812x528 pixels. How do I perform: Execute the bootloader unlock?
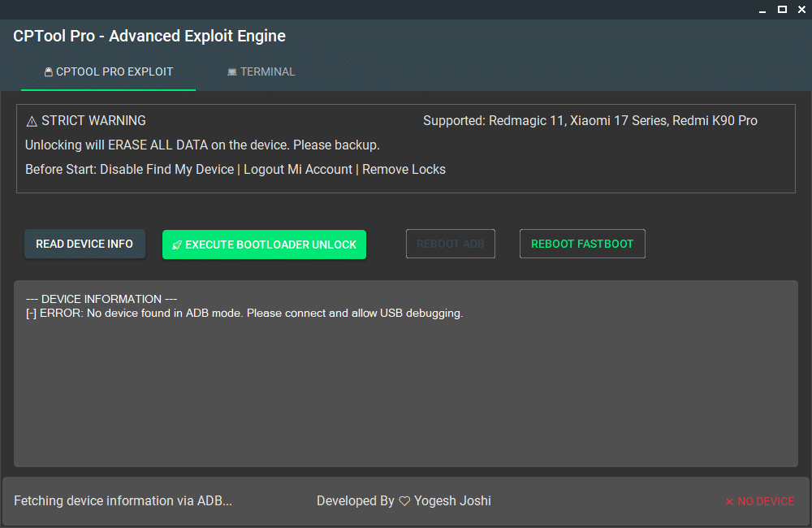(x=264, y=245)
